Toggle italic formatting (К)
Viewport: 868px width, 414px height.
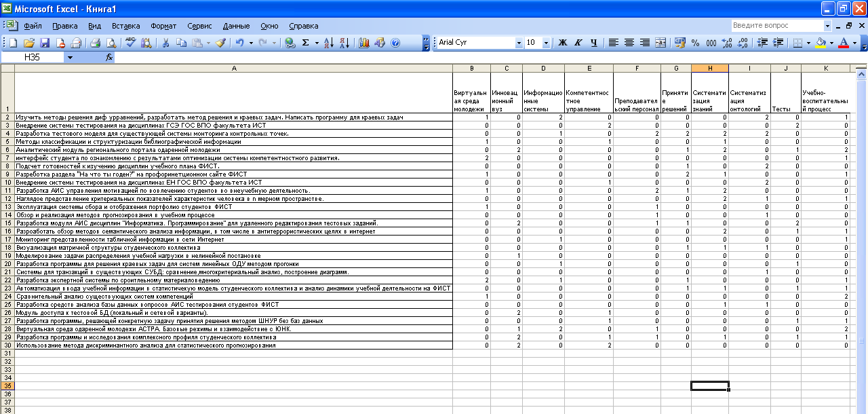pos(578,42)
